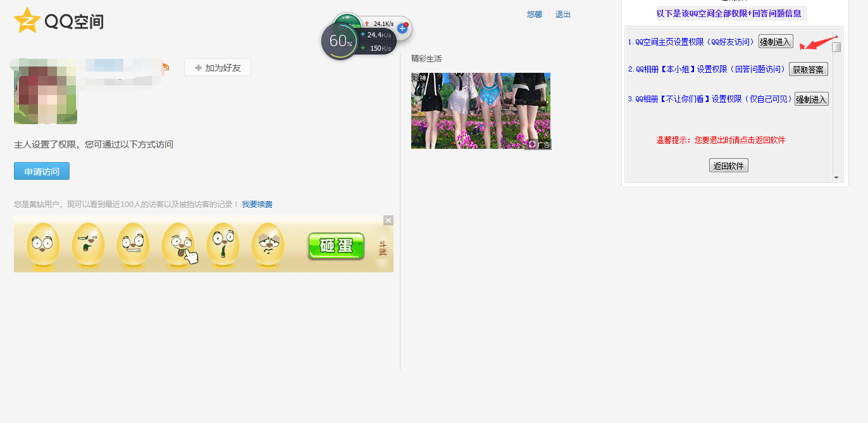Image resolution: width=868 pixels, height=423 pixels.
Task: Pick the egg gritting its teeth
Action: (x=133, y=244)
